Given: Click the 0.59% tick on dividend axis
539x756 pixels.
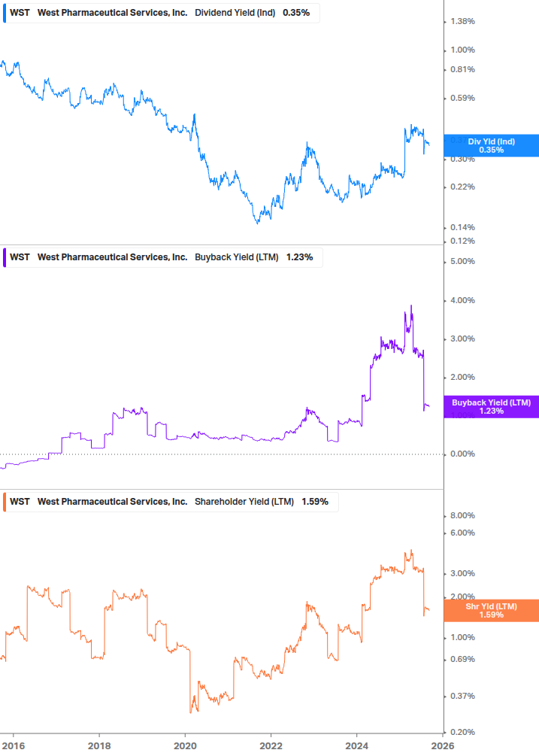Looking at the screenshot, I should coord(462,98).
